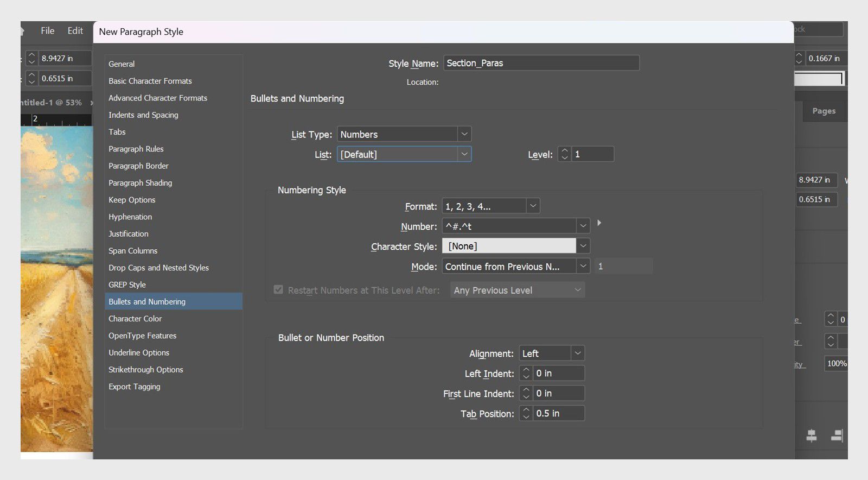868x480 pixels.
Task: Adjust the Tab Position stepper
Action: coord(526,413)
